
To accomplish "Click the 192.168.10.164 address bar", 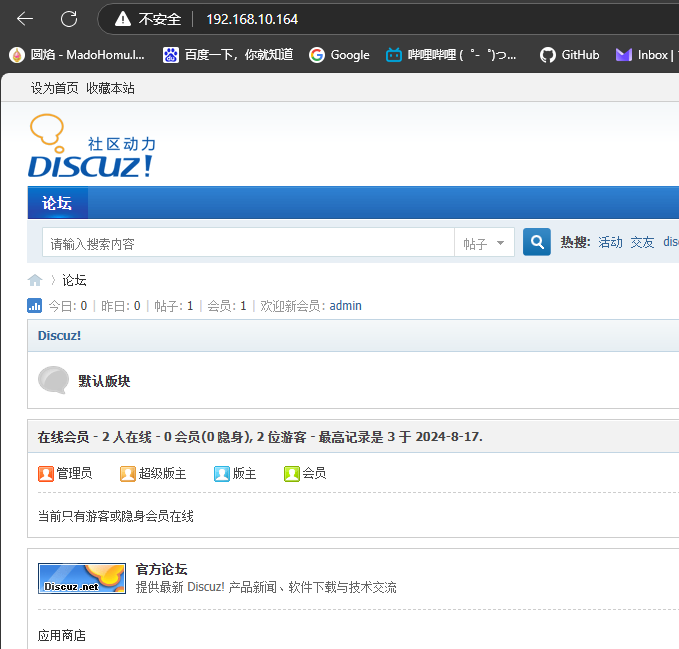I will [x=252, y=19].
